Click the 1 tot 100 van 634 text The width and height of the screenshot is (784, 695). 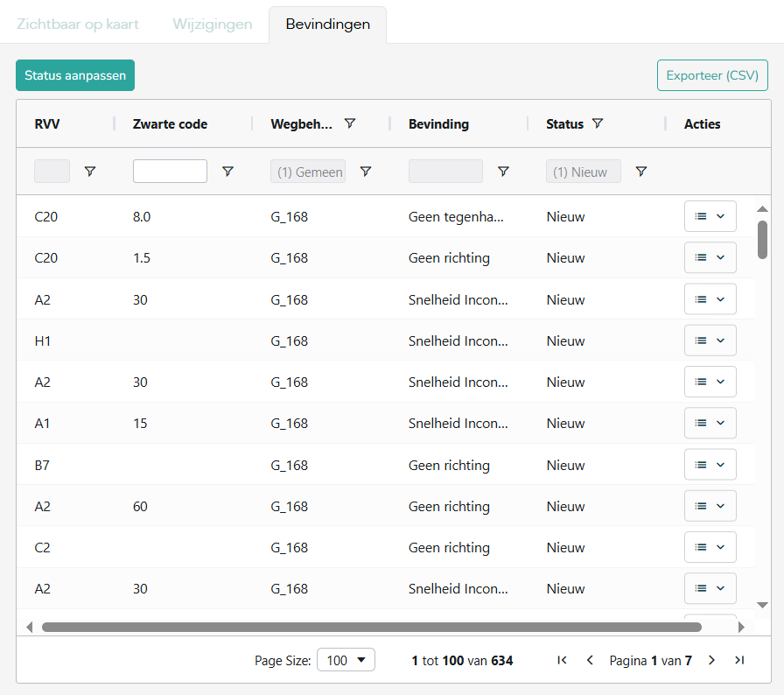coord(462,661)
